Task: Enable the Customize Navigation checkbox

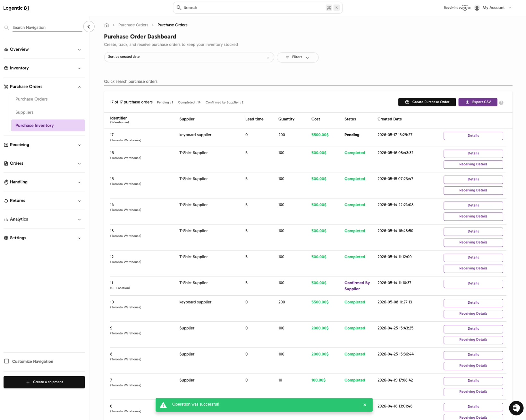Action: click(6, 361)
